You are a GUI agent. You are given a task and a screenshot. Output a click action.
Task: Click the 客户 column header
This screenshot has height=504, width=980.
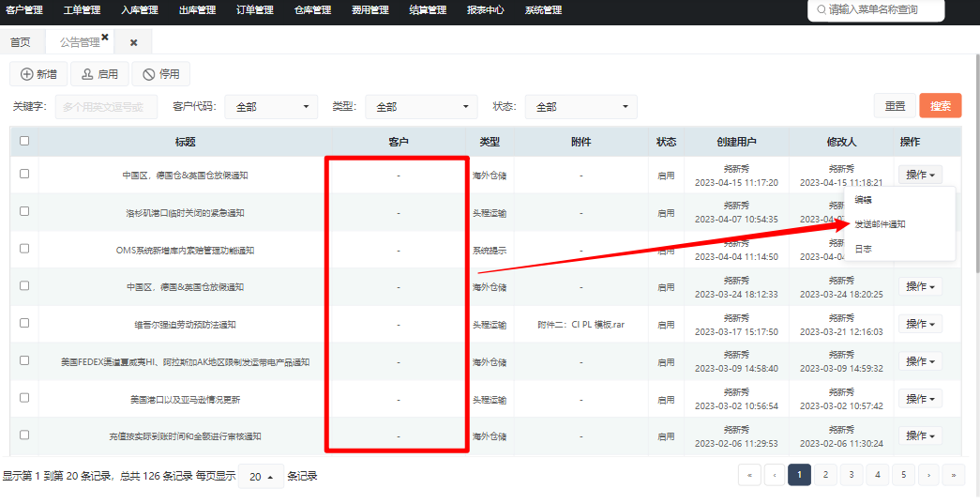(399, 142)
